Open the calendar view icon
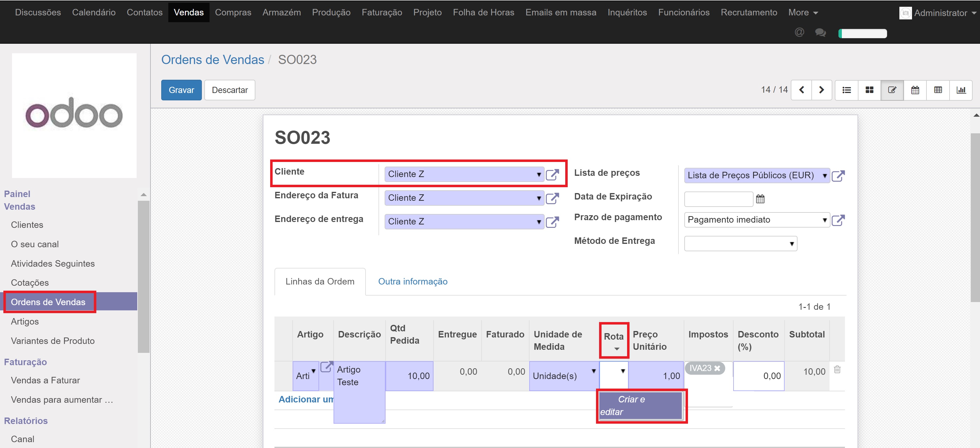980x448 pixels. (x=915, y=90)
